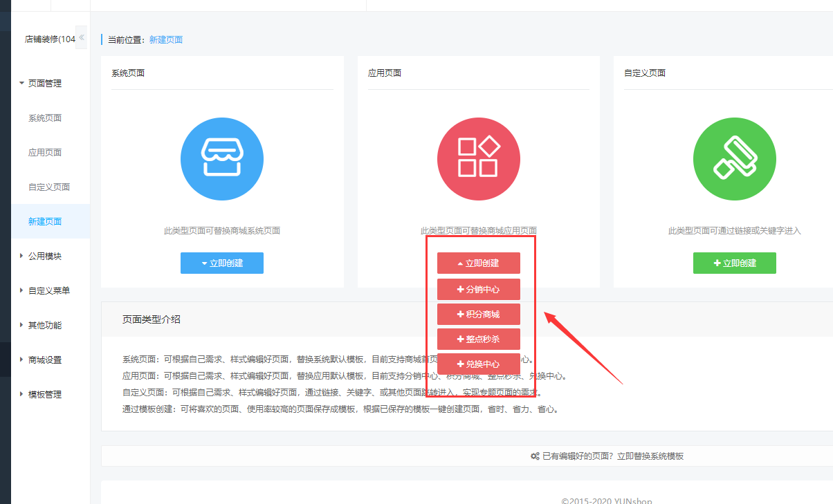Click text 此类型页面可通过链接或关键字进入
Viewport: 833px width, 504px height.
[x=735, y=231]
